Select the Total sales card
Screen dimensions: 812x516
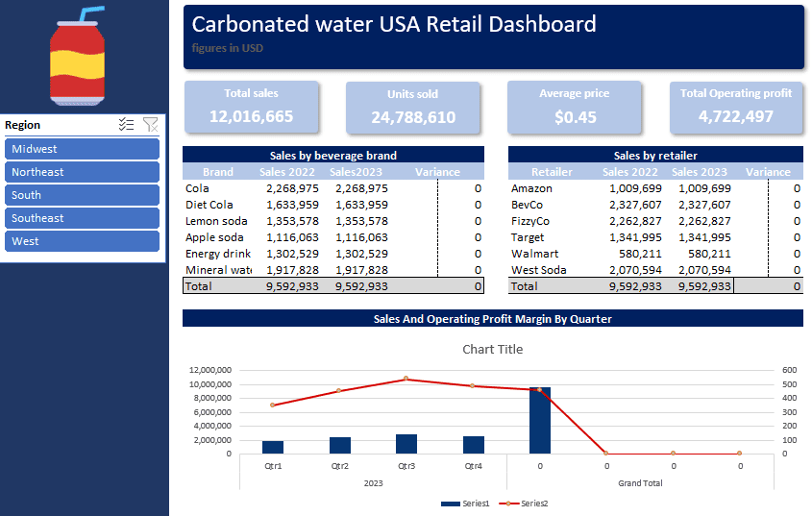[251, 107]
